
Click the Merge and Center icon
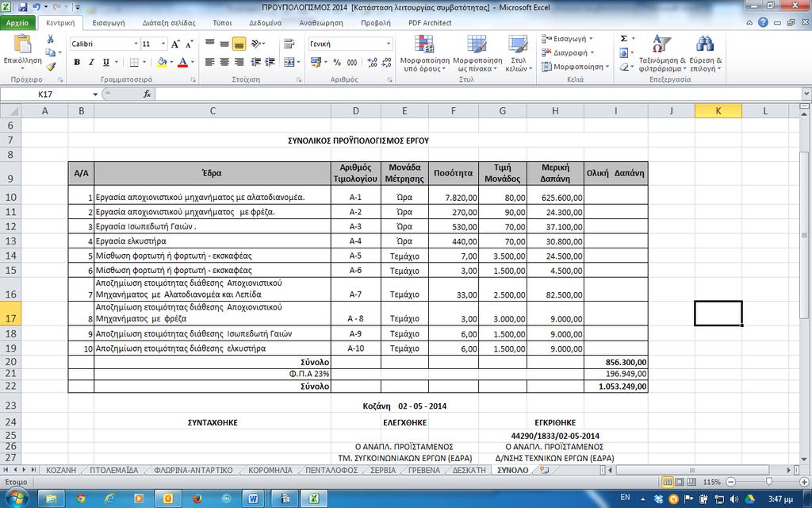click(x=289, y=62)
